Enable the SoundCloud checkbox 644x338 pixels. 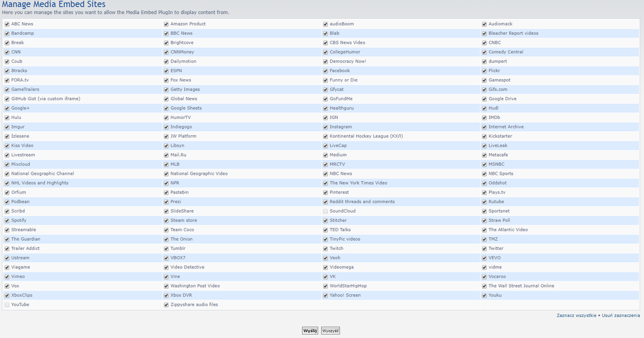point(326,211)
